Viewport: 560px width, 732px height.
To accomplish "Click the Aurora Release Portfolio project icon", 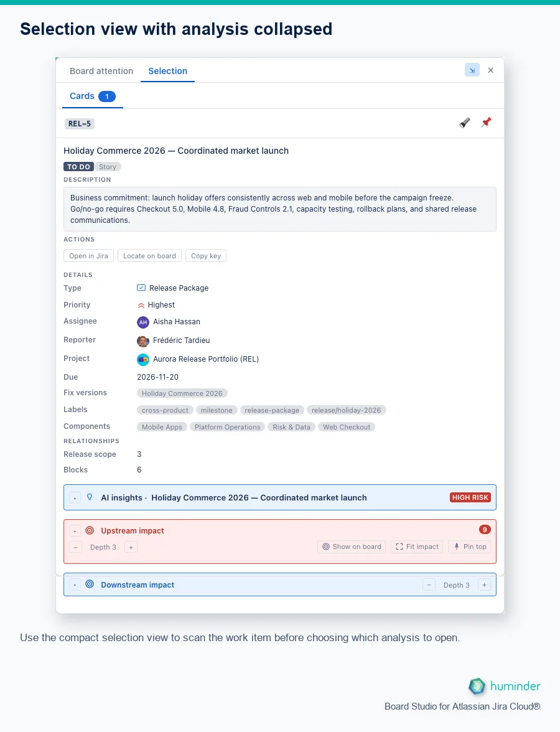I will point(143,360).
